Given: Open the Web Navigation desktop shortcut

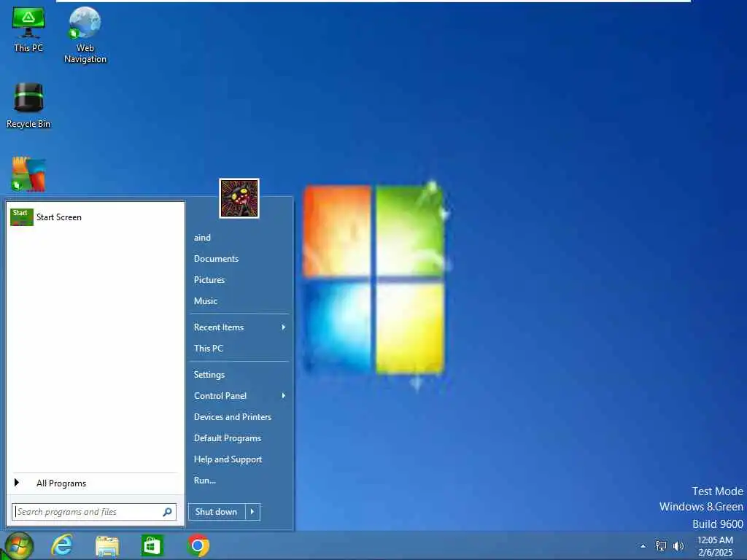Looking at the screenshot, I should [x=85, y=35].
